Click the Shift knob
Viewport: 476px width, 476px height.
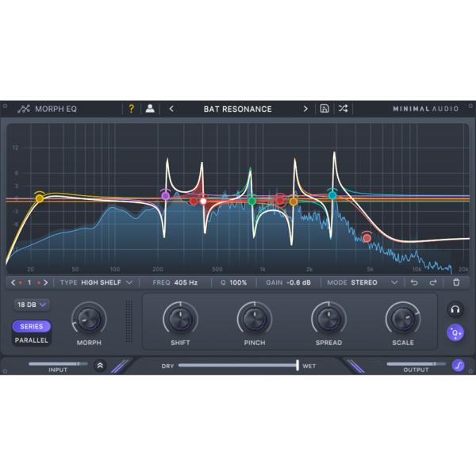[180, 320]
